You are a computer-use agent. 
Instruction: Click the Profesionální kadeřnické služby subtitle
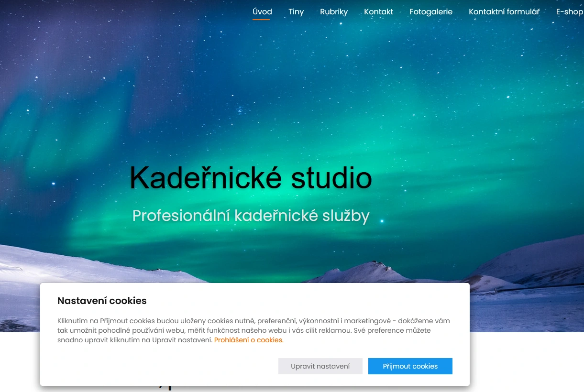point(251,216)
